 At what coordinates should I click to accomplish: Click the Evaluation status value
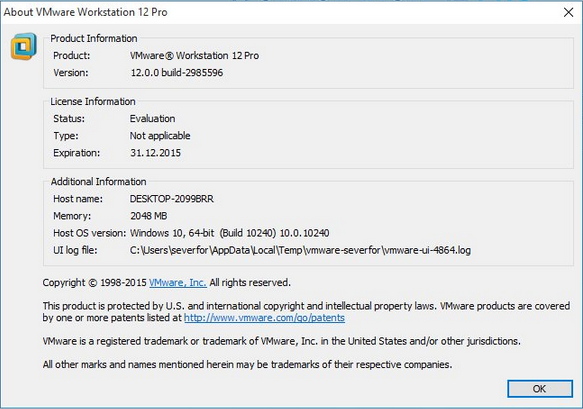152,119
